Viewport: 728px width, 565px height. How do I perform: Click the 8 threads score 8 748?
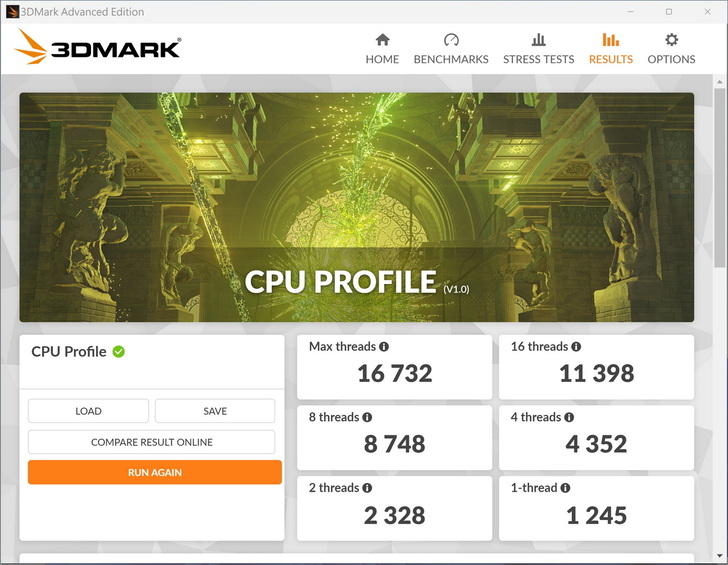pyautogui.click(x=395, y=444)
